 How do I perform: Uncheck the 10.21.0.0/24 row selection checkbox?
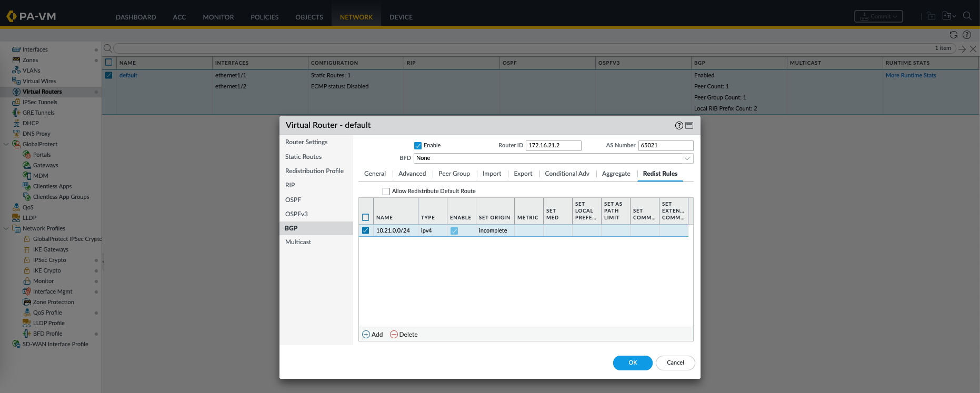point(366,230)
